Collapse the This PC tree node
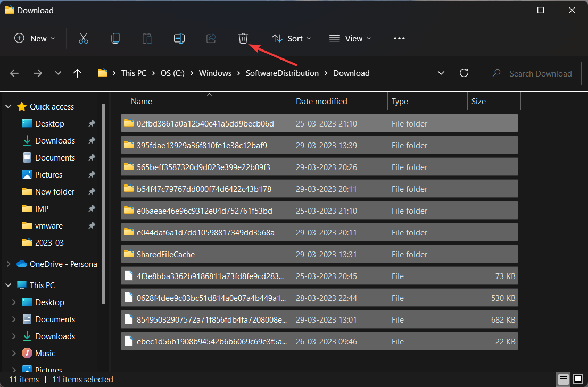 (x=9, y=285)
